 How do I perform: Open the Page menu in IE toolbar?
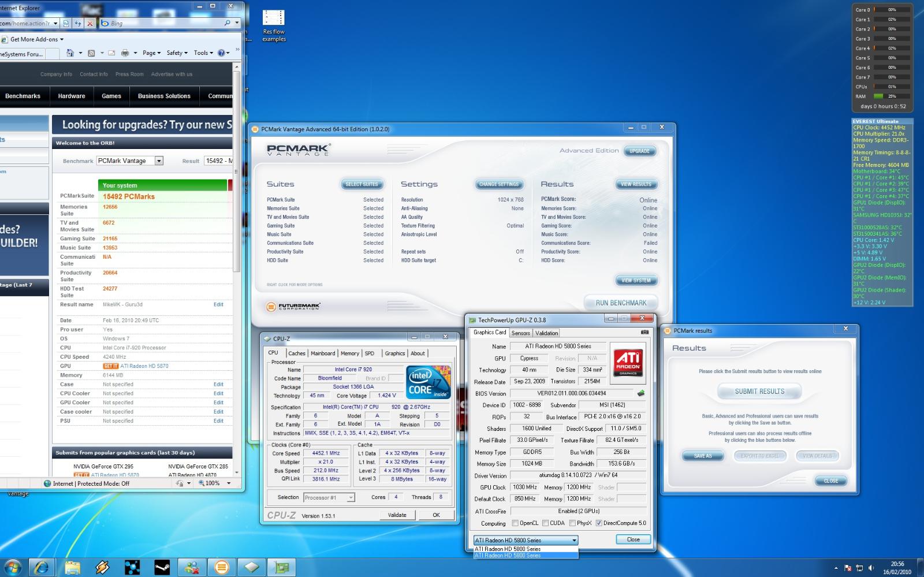[151, 53]
